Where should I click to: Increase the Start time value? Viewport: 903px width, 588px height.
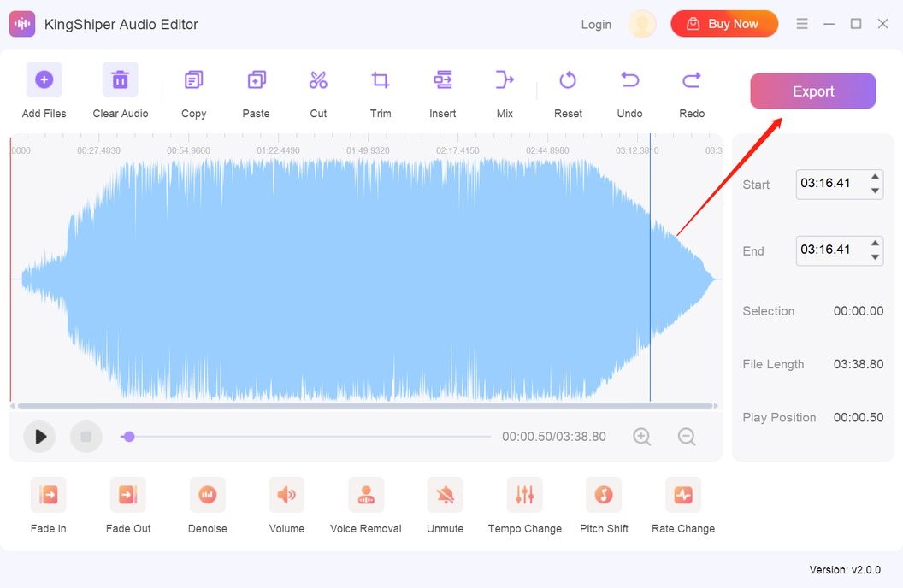coord(875,177)
